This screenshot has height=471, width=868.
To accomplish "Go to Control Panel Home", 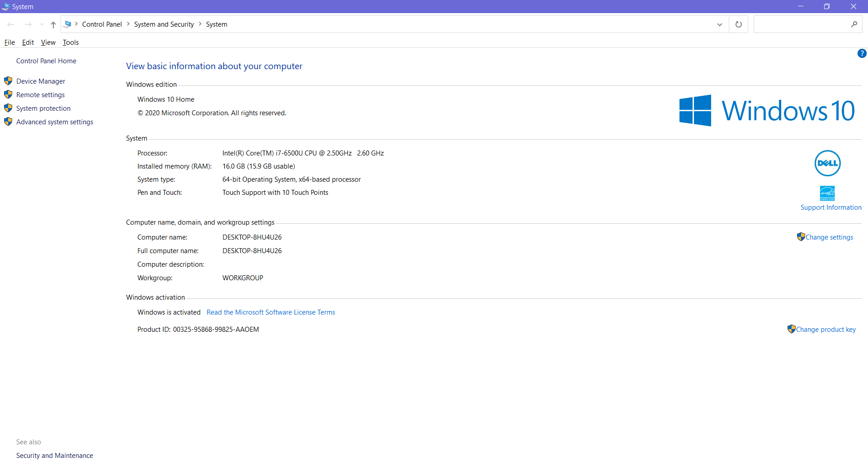I will (46, 61).
